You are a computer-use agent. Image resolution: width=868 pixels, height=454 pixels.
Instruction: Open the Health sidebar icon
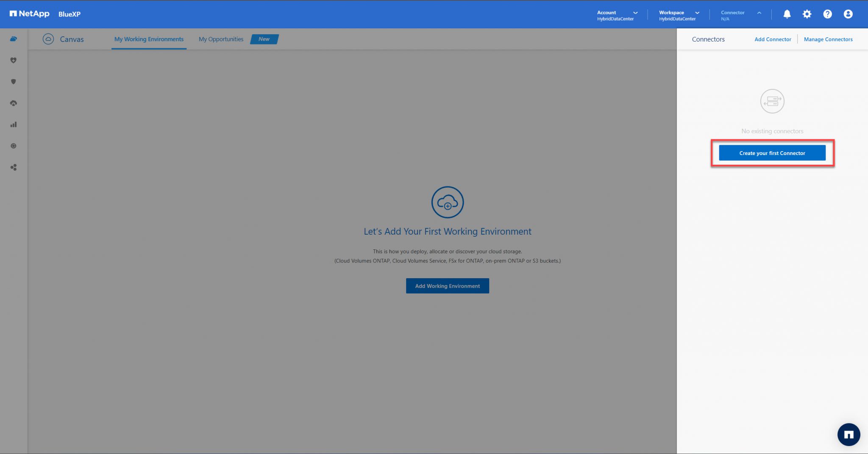click(x=13, y=60)
